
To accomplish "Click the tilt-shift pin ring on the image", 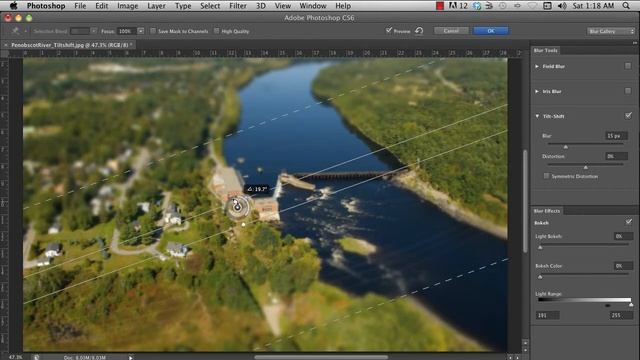I will point(238,207).
